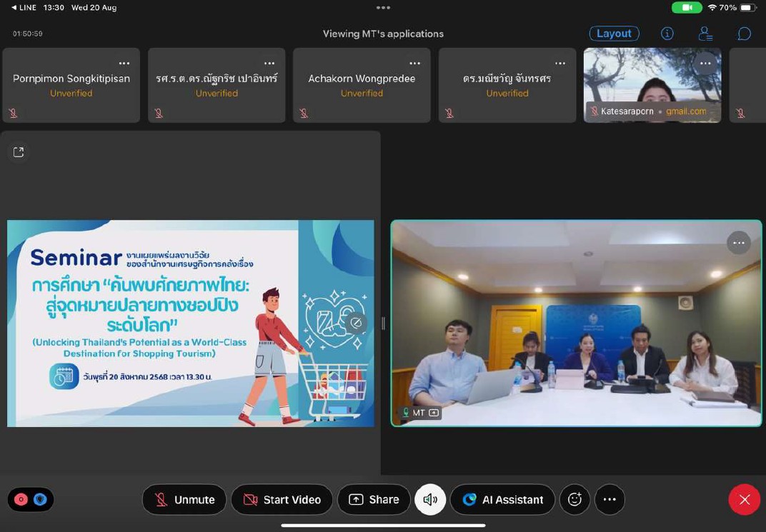The width and height of the screenshot is (766, 532).
Task: Toggle the speaker audio output button
Action: point(430,500)
